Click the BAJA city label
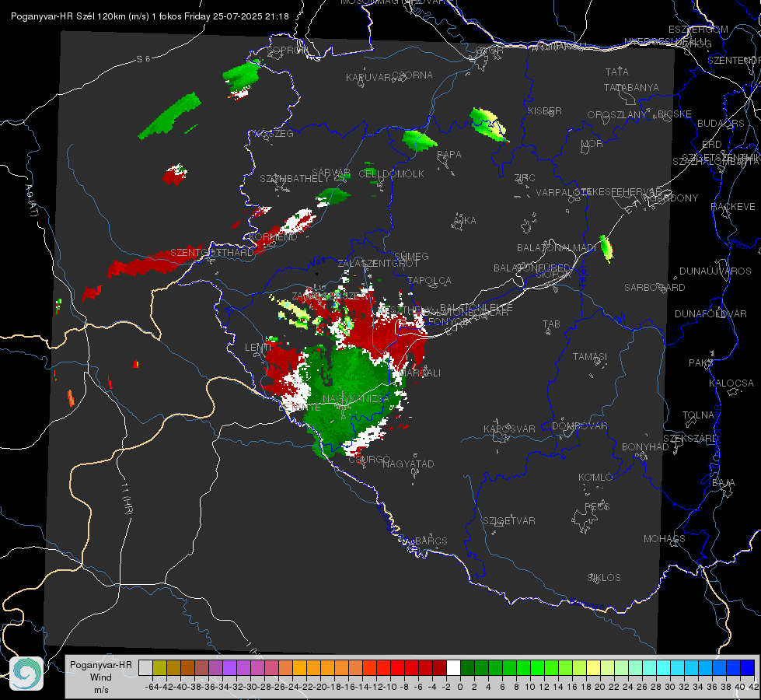 pyautogui.click(x=724, y=483)
